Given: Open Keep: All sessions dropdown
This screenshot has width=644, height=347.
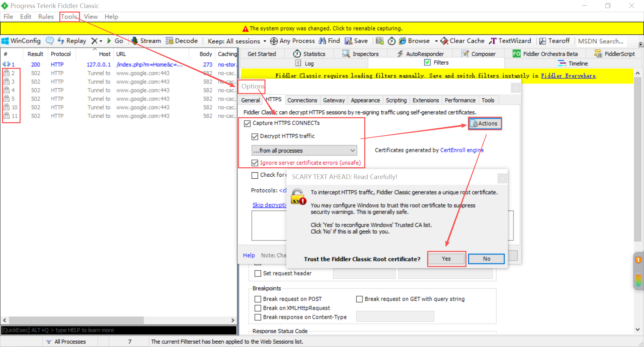Looking at the screenshot, I should click(x=237, y=41).
